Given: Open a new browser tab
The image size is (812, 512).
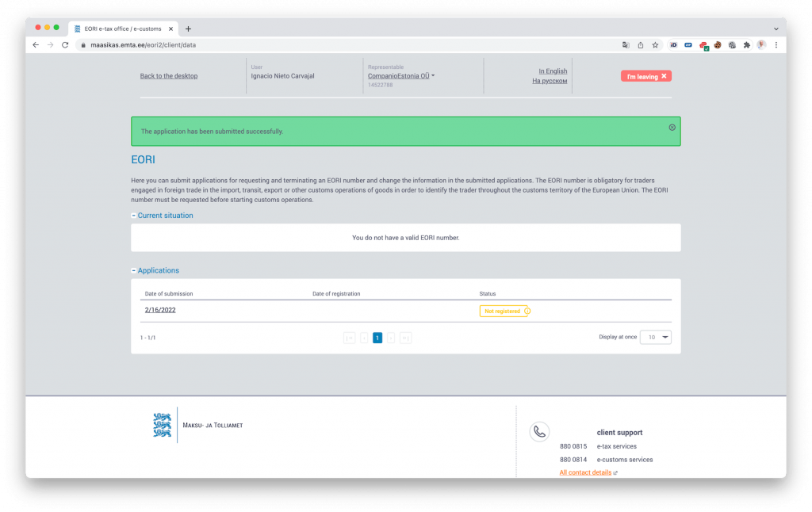Looking at the screenshot, I should pos(188,29).
